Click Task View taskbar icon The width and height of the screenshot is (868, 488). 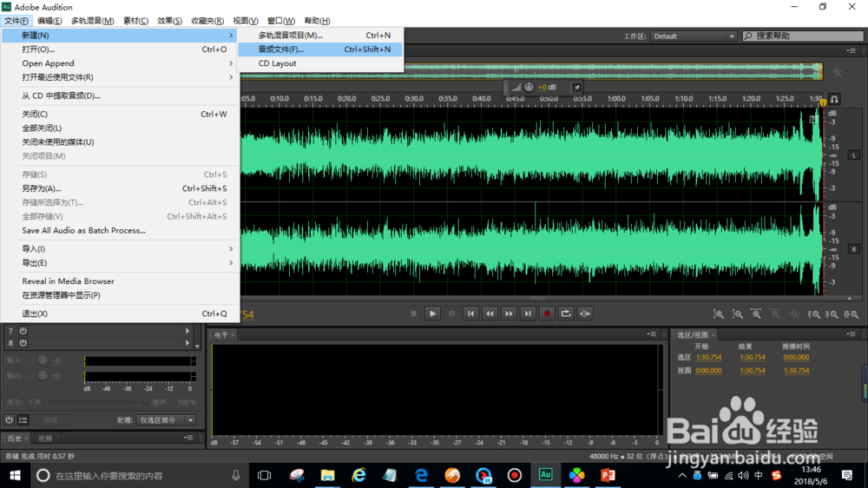pos(265,475)
